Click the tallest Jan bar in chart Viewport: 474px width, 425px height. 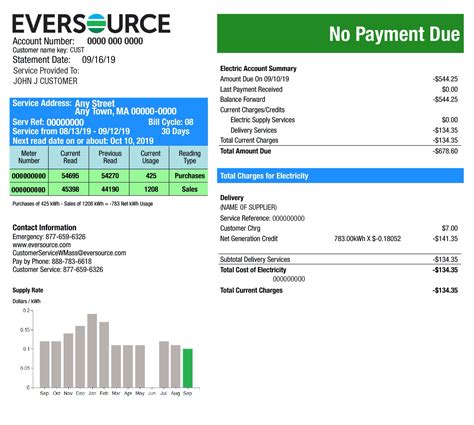coord(92,351)
